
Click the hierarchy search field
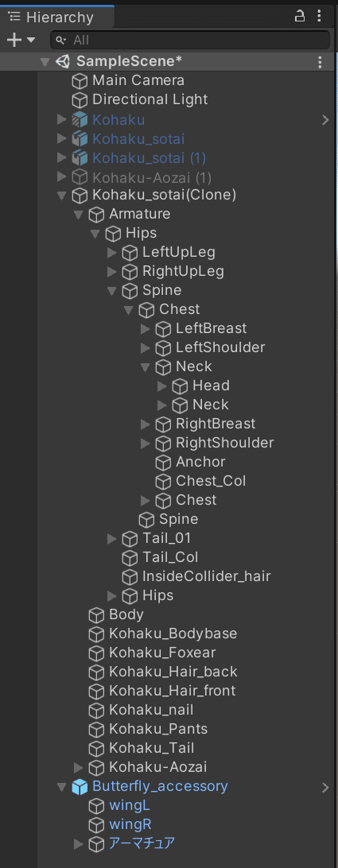[190, 40]
